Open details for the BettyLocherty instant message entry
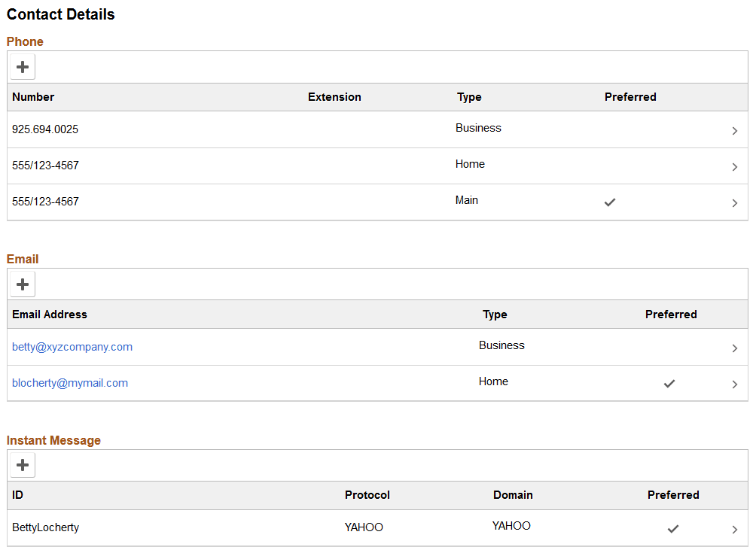Image resolution: width=756 pixels, height=553 pixels. 734,528
